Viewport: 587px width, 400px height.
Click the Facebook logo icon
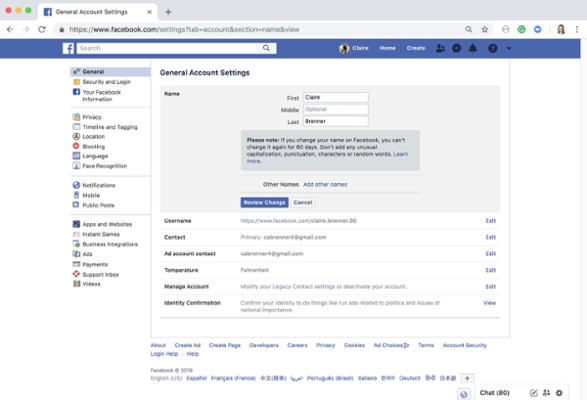pos(68,48)
